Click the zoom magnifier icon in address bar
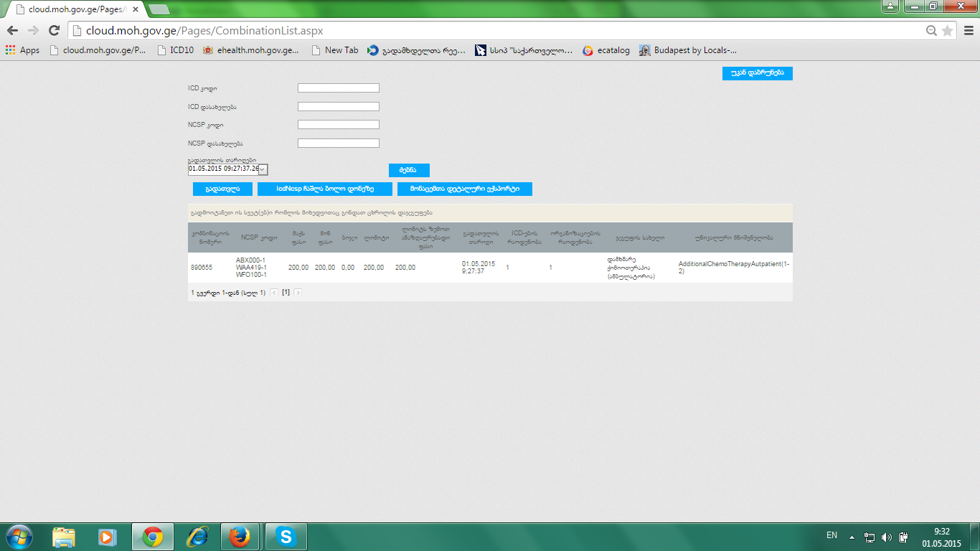 pyautogui.click(x=931, y=30)
